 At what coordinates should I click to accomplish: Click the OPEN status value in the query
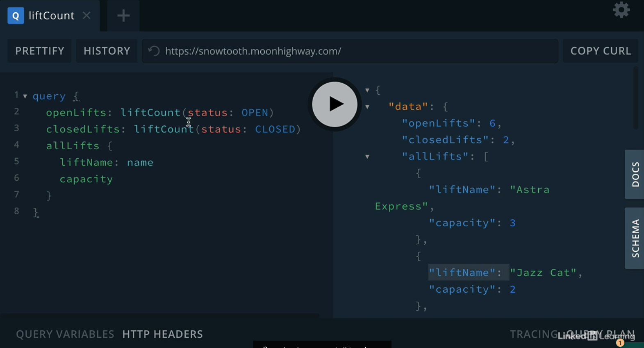[255, 113]
